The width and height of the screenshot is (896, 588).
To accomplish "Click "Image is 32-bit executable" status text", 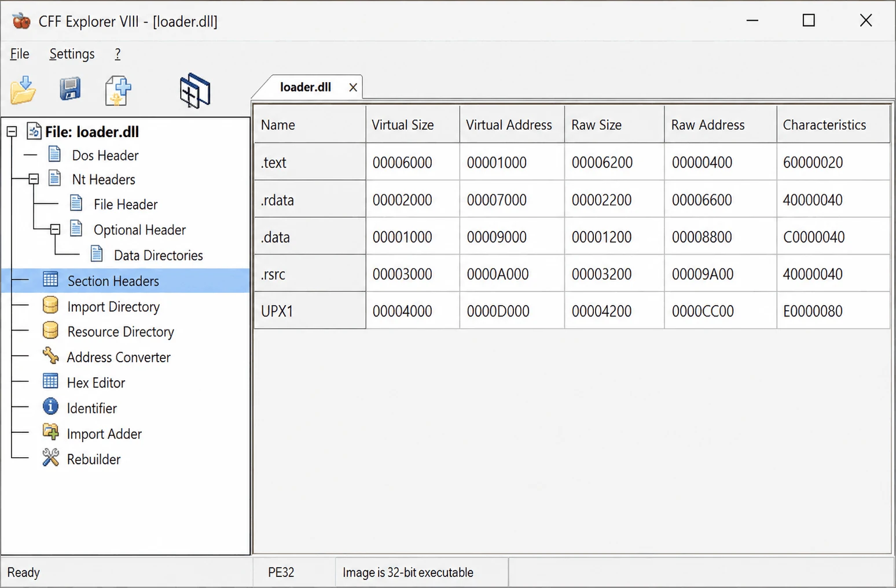I will [408, 572].
